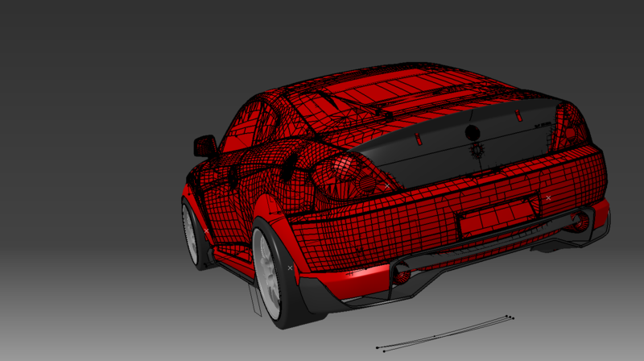Click the X marker on right rear bumper
Image resolution: width=644 pixels, height=361 pixels.
tap(549, 197)
